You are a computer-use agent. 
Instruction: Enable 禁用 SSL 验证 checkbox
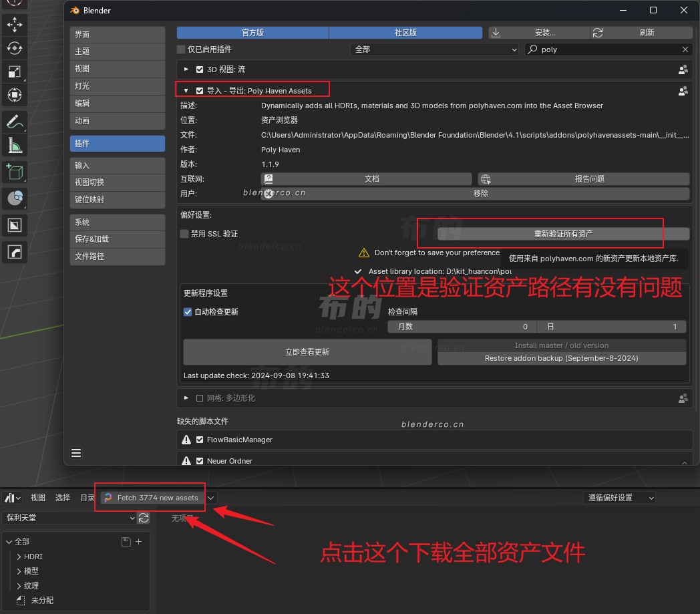coord(184,234)
